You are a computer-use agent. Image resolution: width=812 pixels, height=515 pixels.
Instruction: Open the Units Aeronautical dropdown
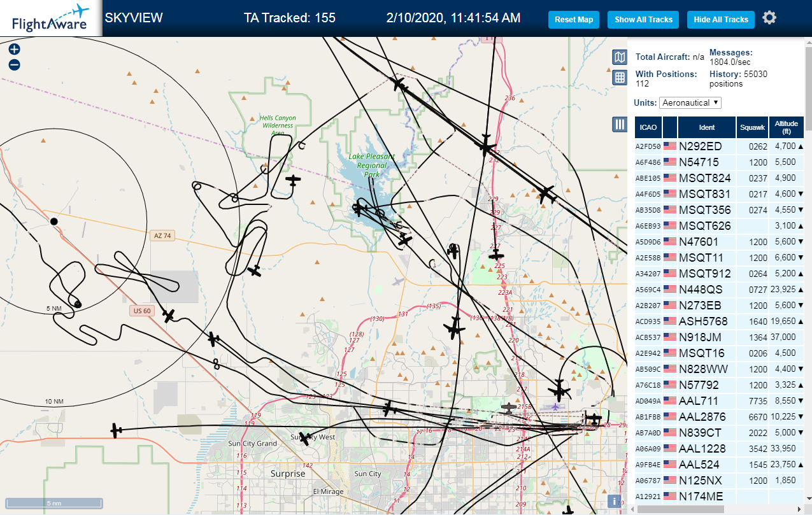coord(690,102)
